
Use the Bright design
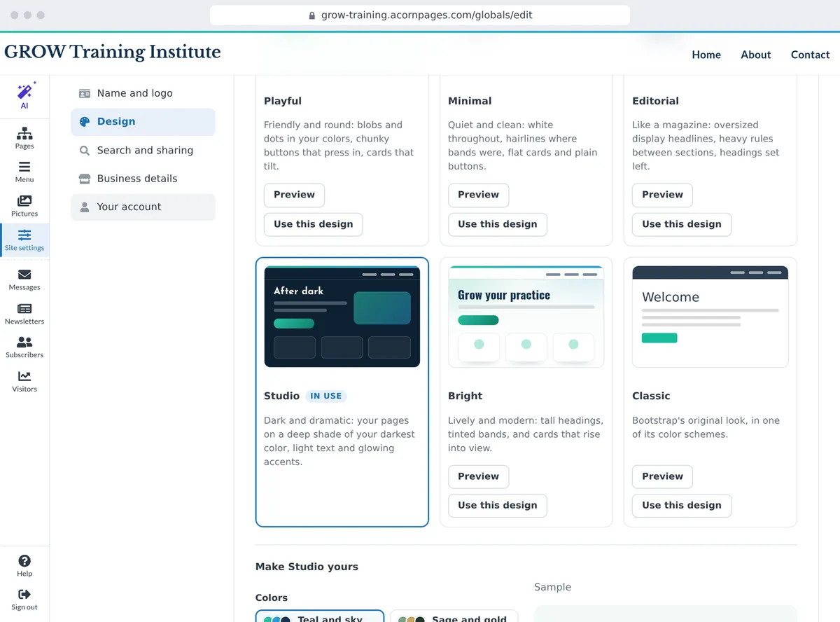[x=497, y=505]
